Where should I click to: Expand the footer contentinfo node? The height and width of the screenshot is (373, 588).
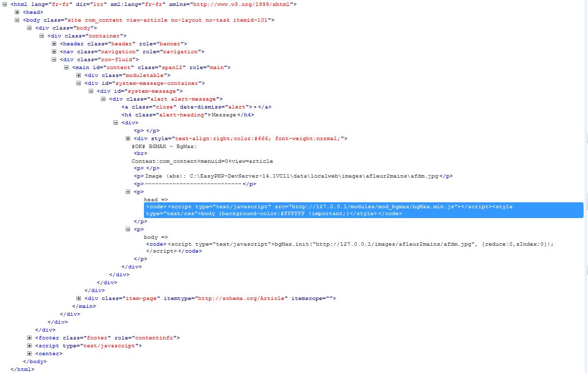tap(29, 338)
